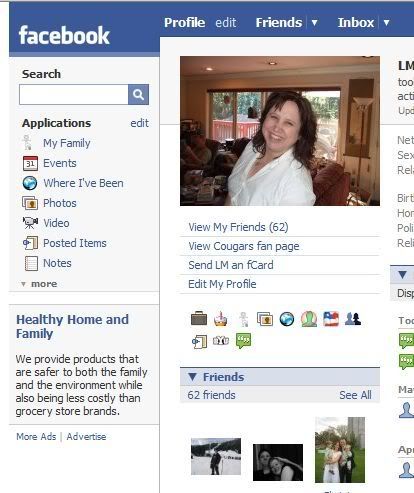Viewport: 414px width, 493px height.
Task: Click View My Friends (62) link
Action: pyautogui.click(x=238, y=227)
